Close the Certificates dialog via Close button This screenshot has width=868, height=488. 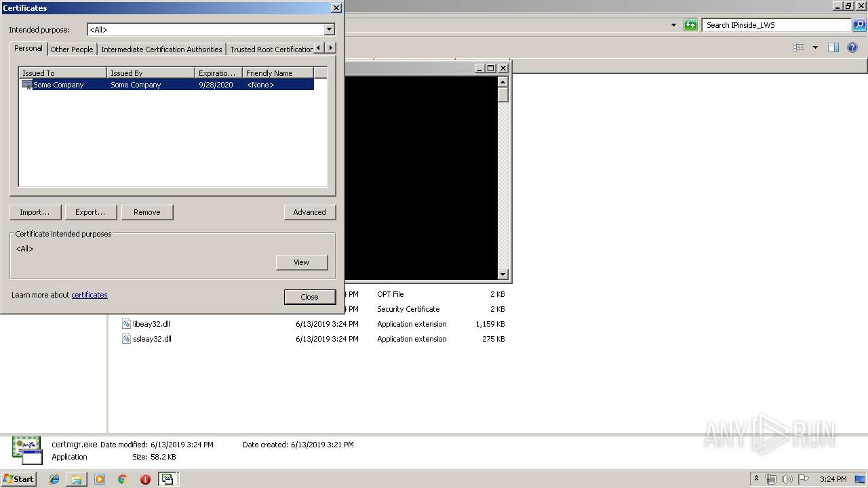point(310,297)
